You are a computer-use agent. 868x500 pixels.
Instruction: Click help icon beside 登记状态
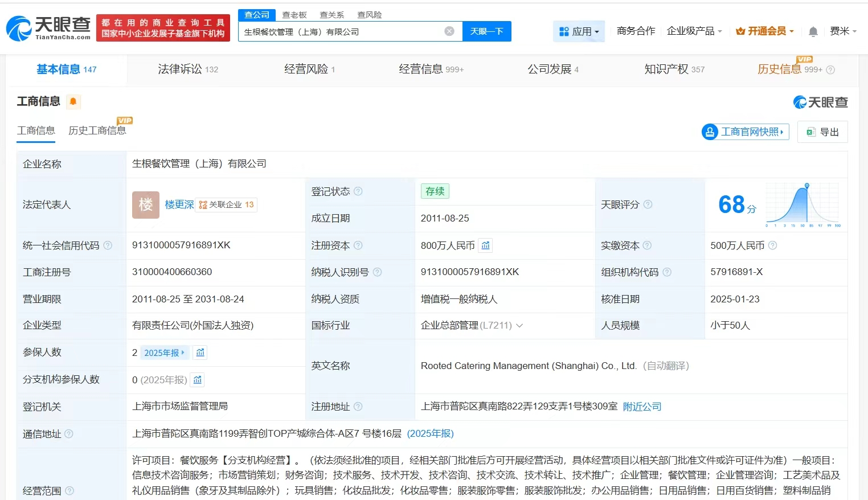click(358, 191)
